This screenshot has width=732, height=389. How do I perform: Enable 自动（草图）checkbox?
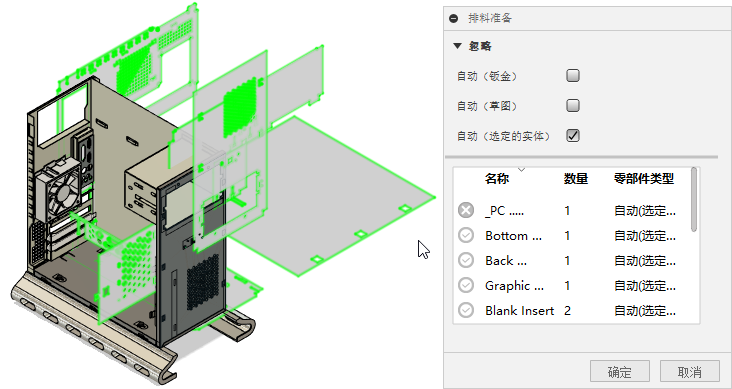[573, 106]
